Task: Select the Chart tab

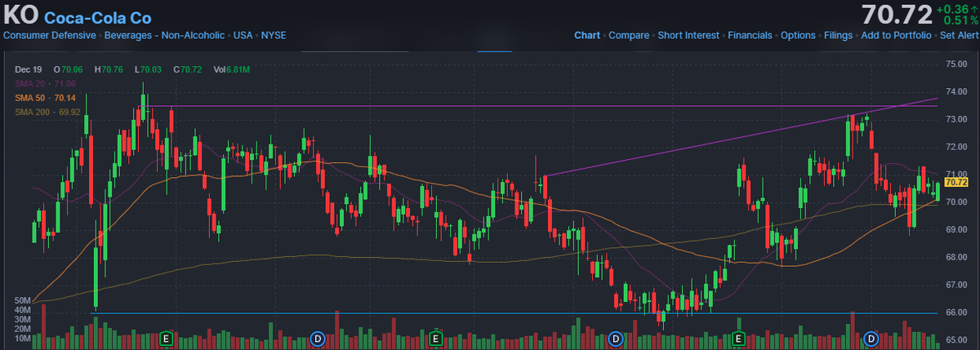Action: (587, 36)
